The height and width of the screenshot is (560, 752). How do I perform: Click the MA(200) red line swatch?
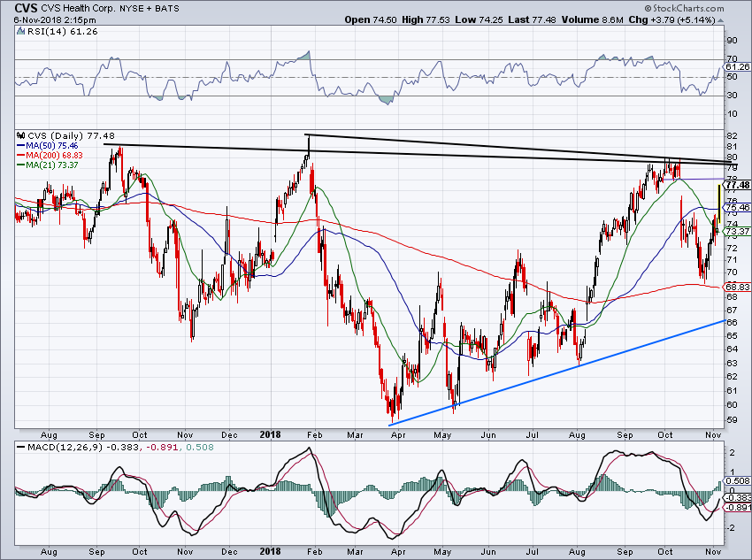(21, 156)
